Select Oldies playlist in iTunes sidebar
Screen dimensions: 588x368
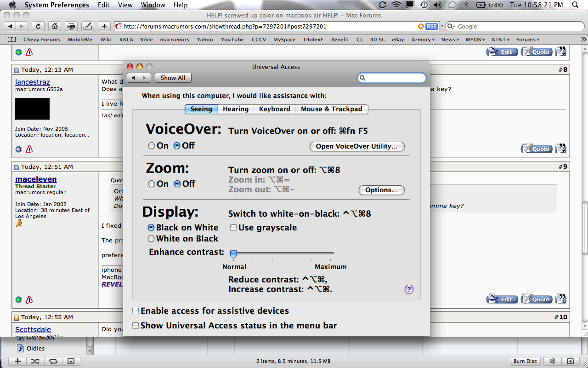coord(36,348)
